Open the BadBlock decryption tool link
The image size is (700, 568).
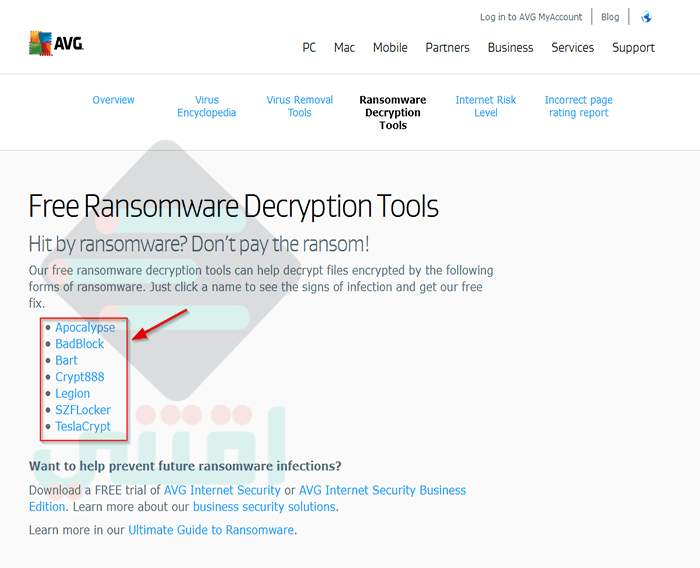[79, 344]
